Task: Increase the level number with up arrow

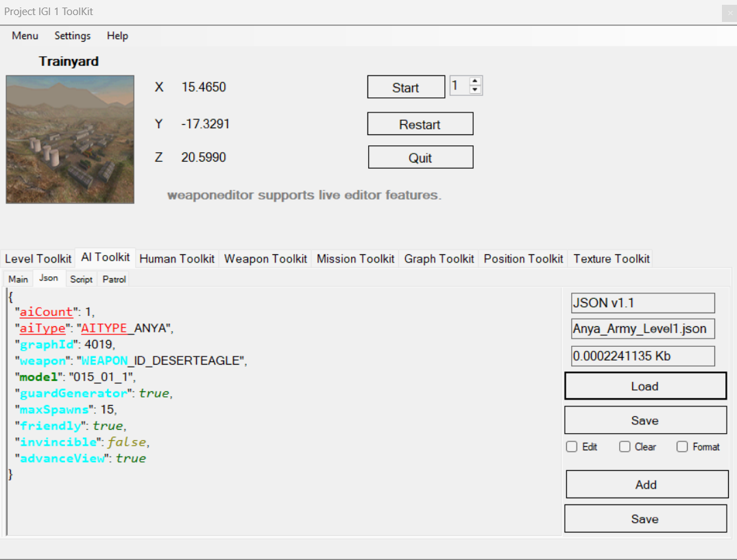Action: click(x=475, y=82)
